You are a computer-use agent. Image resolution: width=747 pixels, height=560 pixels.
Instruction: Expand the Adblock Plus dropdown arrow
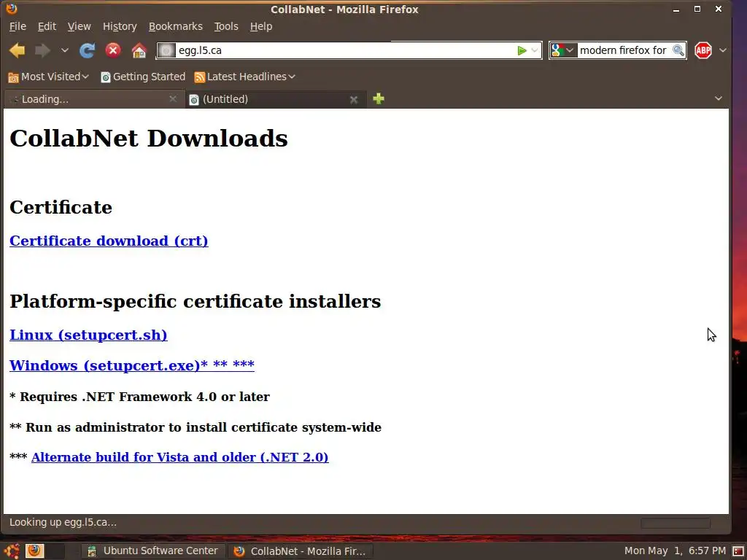723,50
